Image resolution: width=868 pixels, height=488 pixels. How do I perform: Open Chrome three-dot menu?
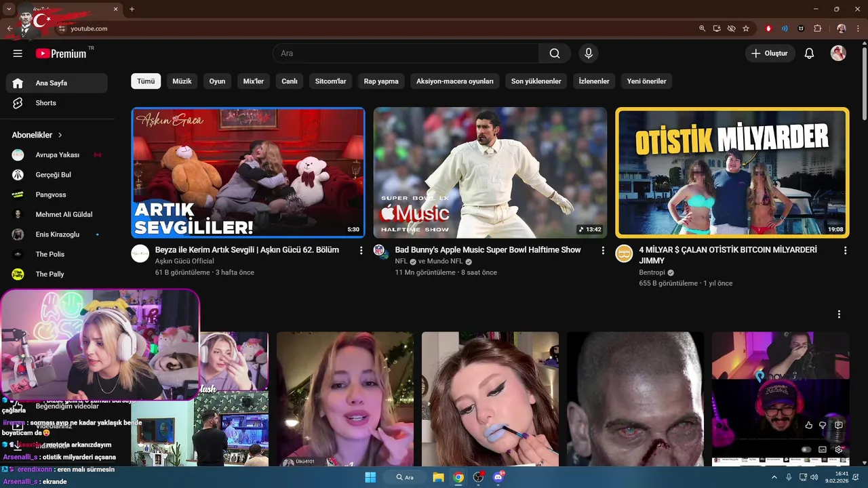click(x=858, y=28)
